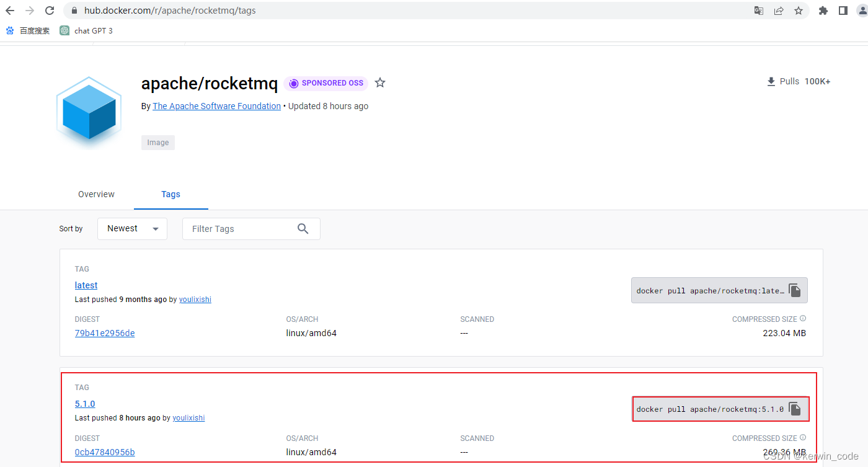Click the Pulls download icon
The width and height of the screenshot is (868, 467).
pos(771,82)
